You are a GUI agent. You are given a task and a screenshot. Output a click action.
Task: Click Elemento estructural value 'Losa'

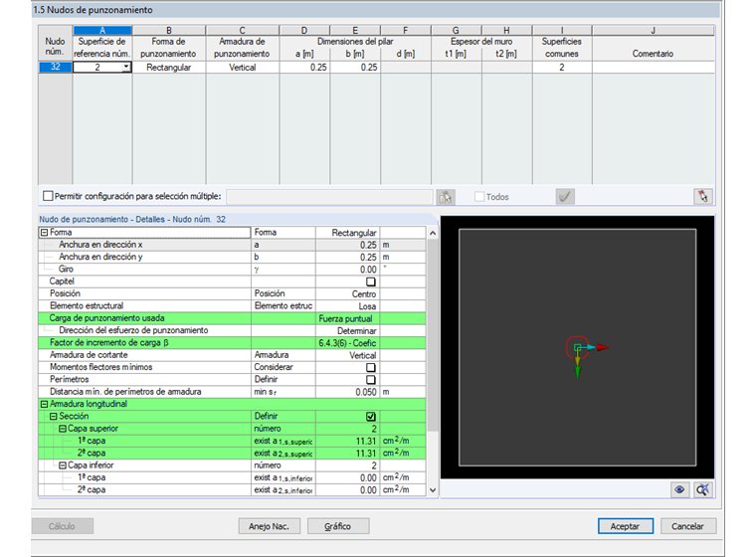[347, 306]
